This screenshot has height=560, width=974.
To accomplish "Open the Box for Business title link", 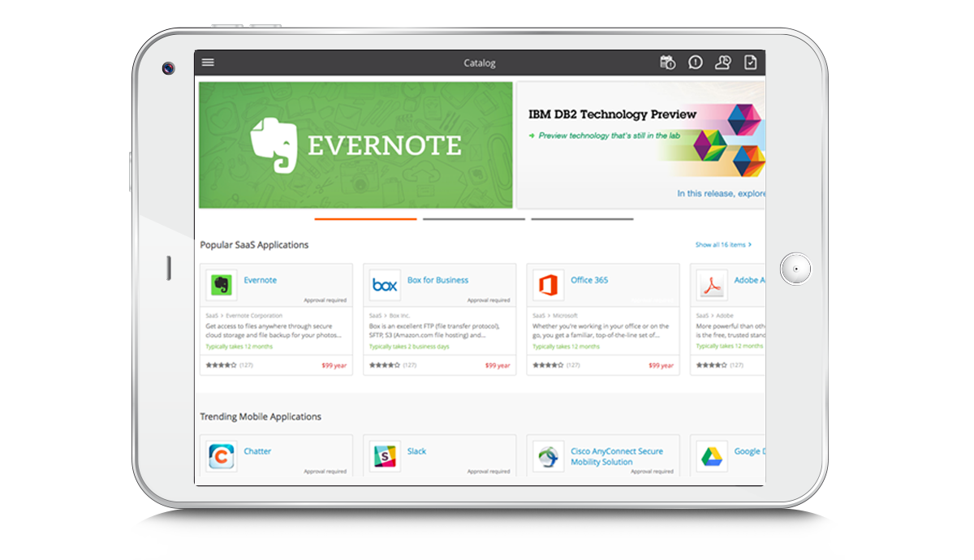I will 437,280.
